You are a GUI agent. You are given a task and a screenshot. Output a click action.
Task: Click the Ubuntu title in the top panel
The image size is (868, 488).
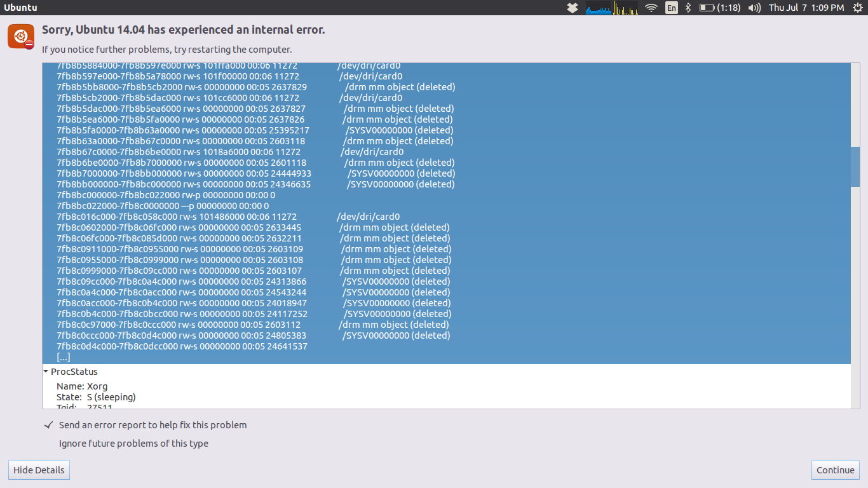tap(20, 8)
